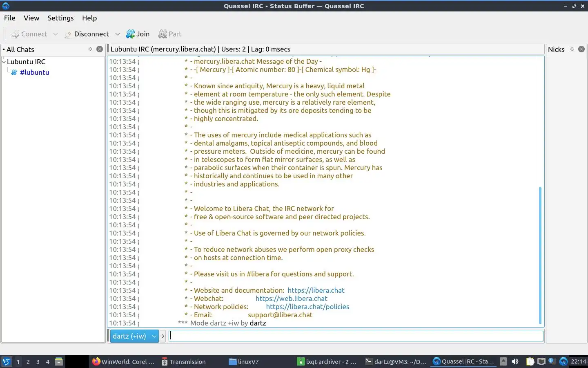Close the Nicks panel
The height and width of the screenshot is (368, 588).
pos(581,49)
